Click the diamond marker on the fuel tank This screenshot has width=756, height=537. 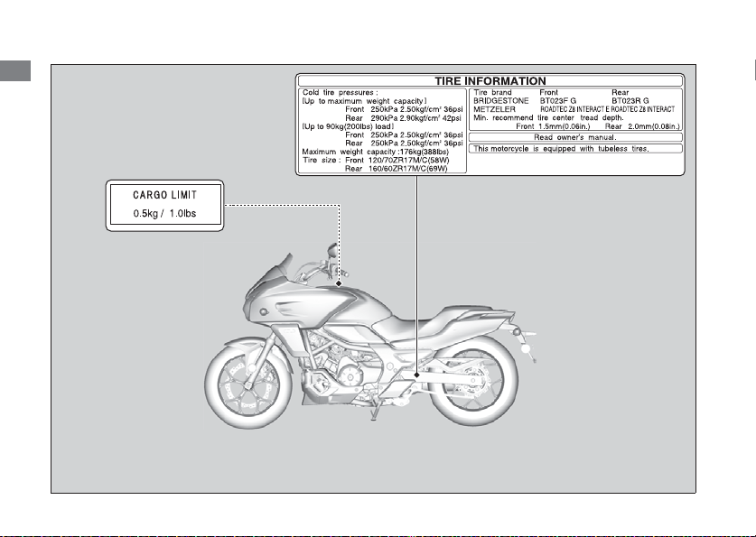tap(339, 283)
